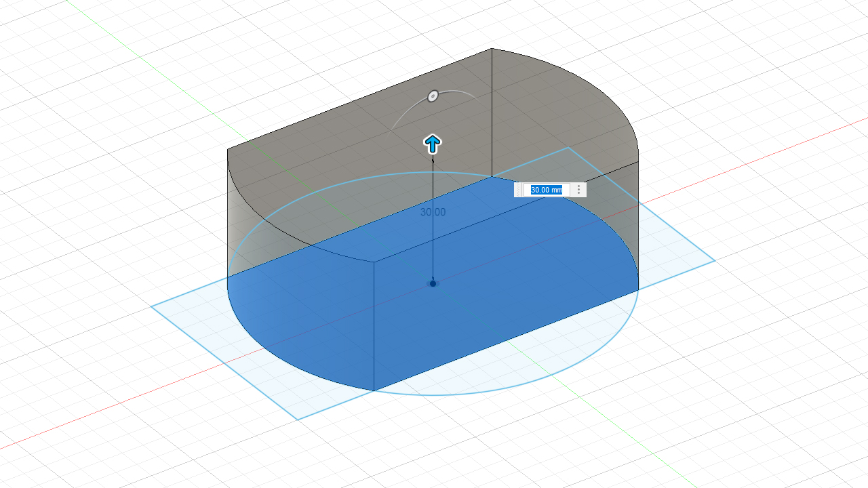Open the three-dot menu beside the distance field
This screenshot has height=488, width=868.
(x=578, y=190)
